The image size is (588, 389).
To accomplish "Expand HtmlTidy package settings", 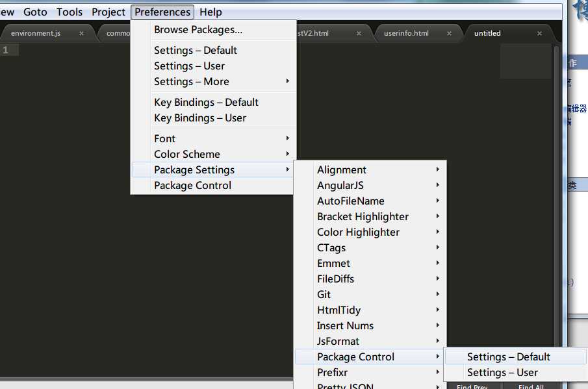I will coord(370,310).
